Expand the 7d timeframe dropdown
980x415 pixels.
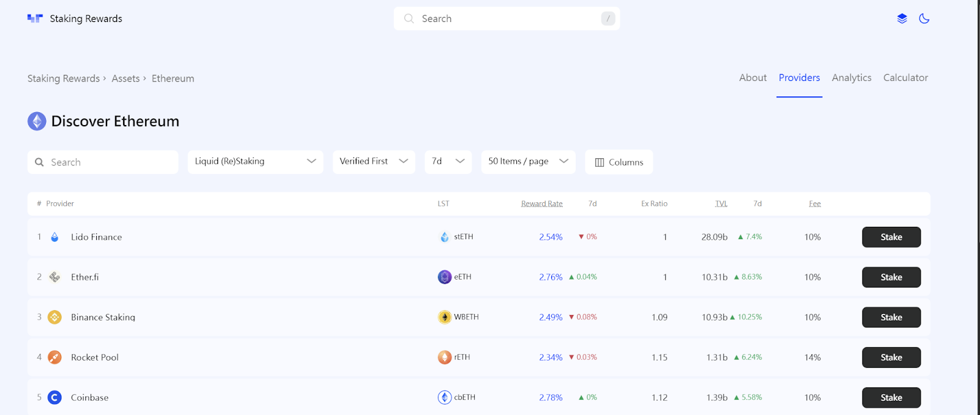(448, 162)
